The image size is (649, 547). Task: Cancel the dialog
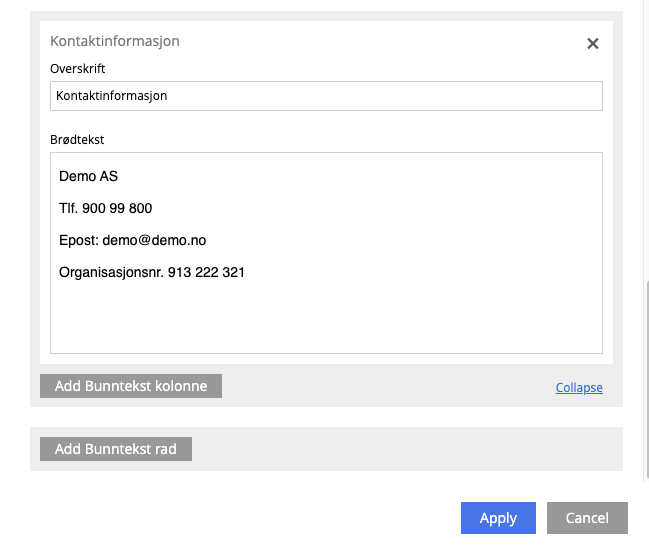tap(587, 518)
